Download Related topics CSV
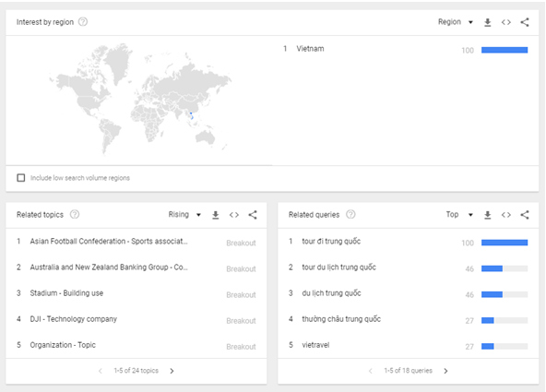This screenshot has width=546, height=392. click(216, 215)
